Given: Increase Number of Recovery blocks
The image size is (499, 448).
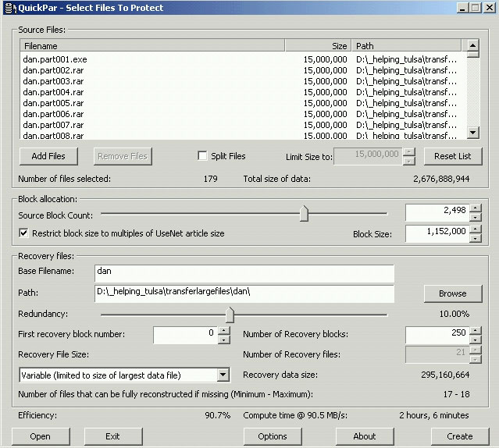Looking at the screenshot, I should click(475, 331).
